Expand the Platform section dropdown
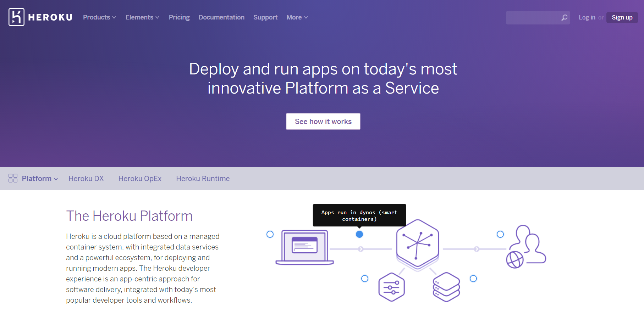 (x=40, y=179)
